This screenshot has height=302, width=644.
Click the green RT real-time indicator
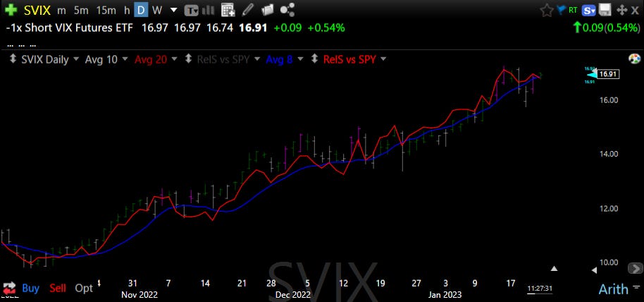[x=573, y=10]
